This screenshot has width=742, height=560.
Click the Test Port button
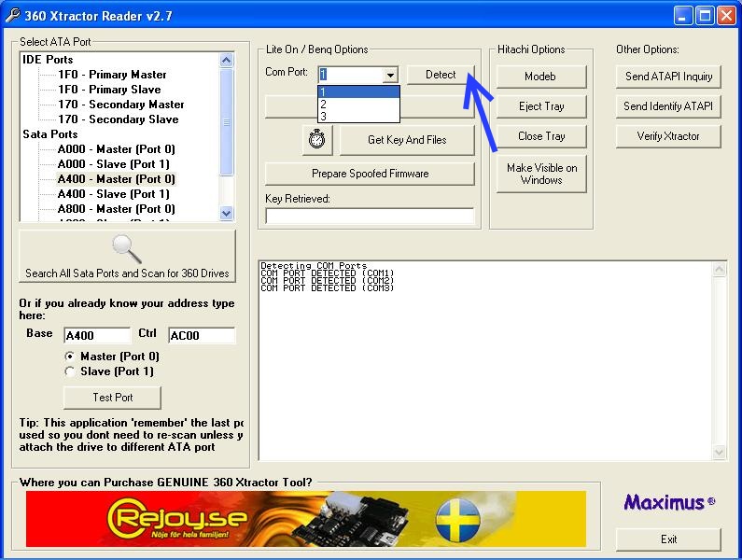pos(113,398)
